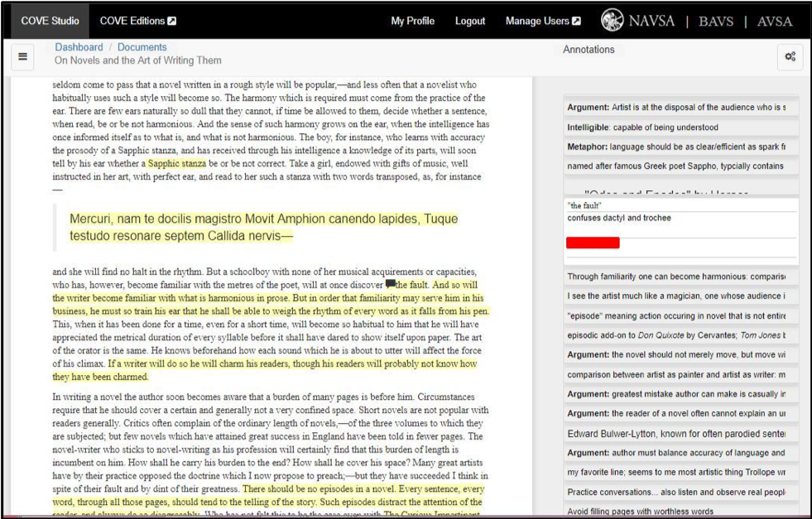Click the highlighted "Sapphic stanza" text
The image size is (812, 519).
(177, 163)
